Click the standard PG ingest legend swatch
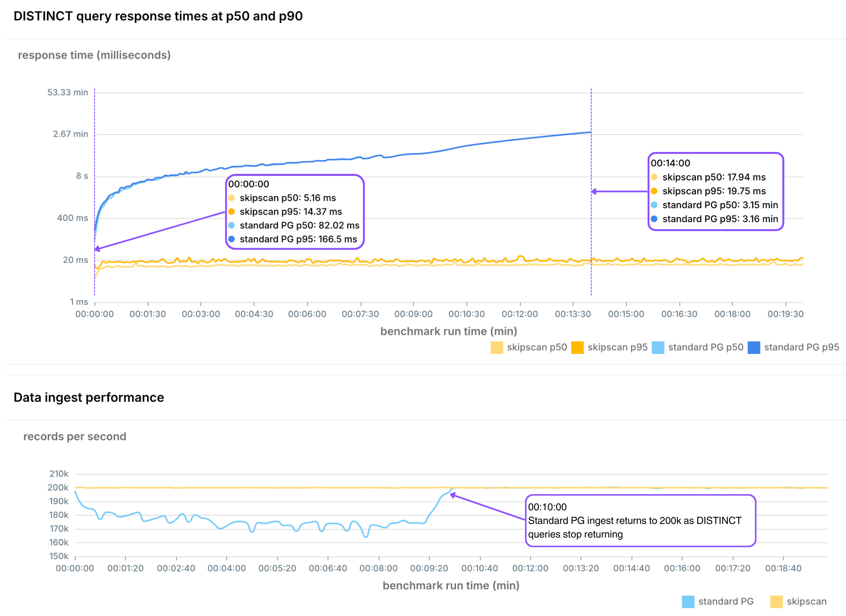Image resolution: width=846 pixels, height=616 pixels. click(688, 602)
